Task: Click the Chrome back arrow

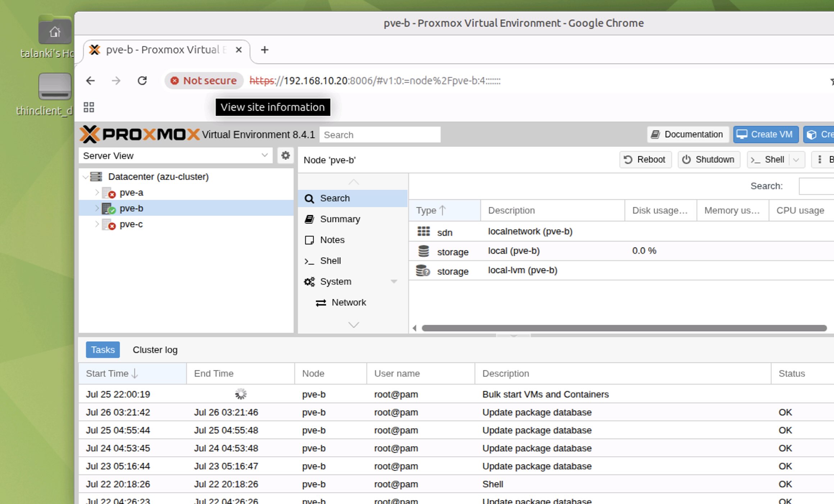Action: [90, 81]
